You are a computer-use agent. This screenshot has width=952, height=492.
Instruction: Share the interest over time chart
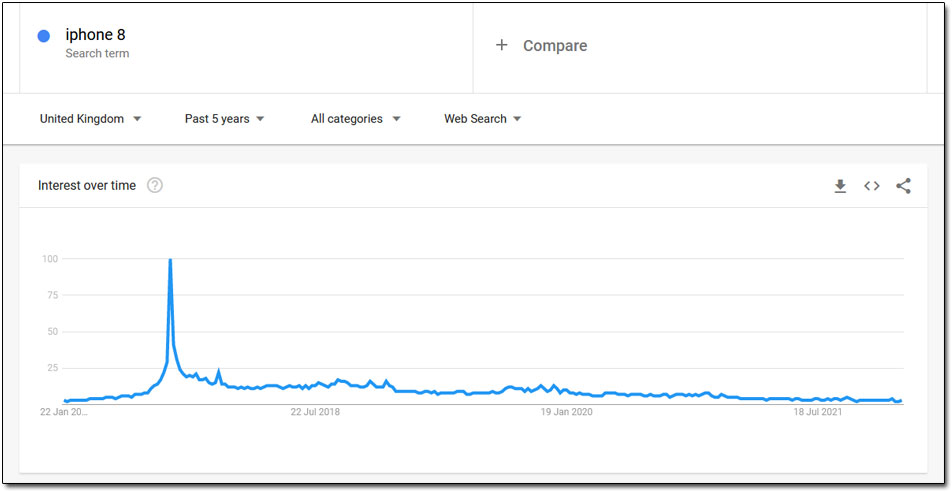tap(903, 186)
